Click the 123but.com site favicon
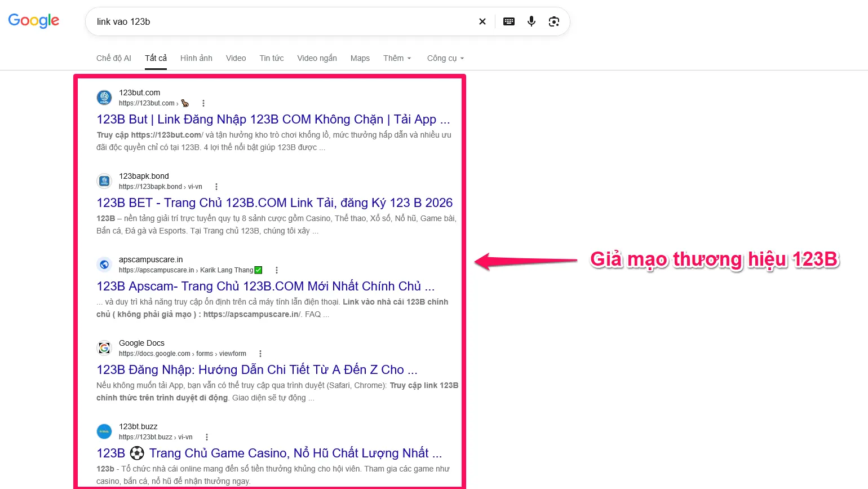This screenshot has width=868, height=489. tap(104, 98)
